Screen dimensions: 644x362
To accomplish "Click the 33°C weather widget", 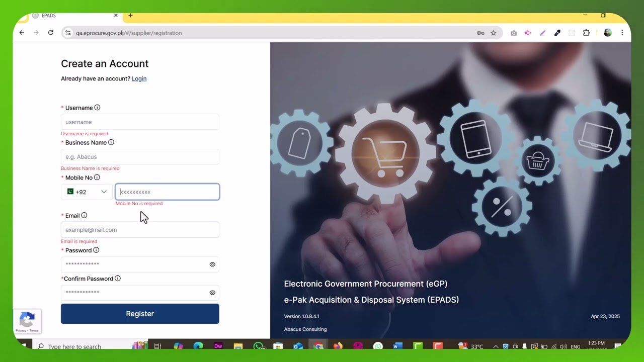I will (471, 346).
